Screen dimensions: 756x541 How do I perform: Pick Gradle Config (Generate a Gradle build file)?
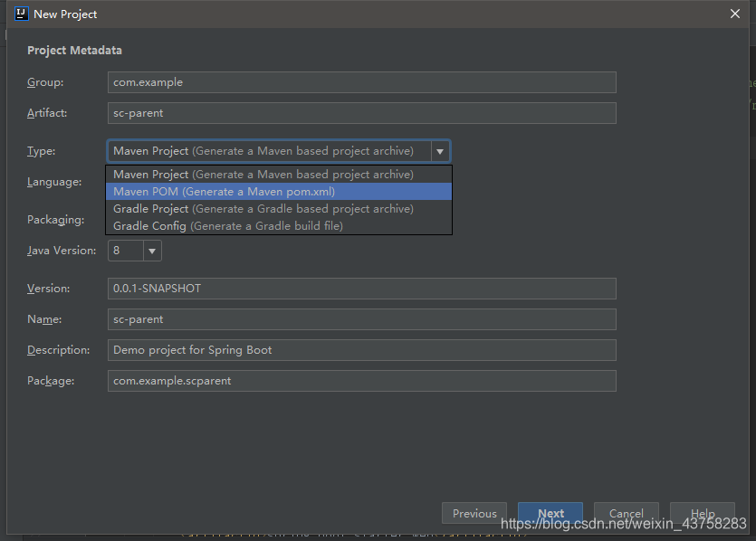[279, 226]
